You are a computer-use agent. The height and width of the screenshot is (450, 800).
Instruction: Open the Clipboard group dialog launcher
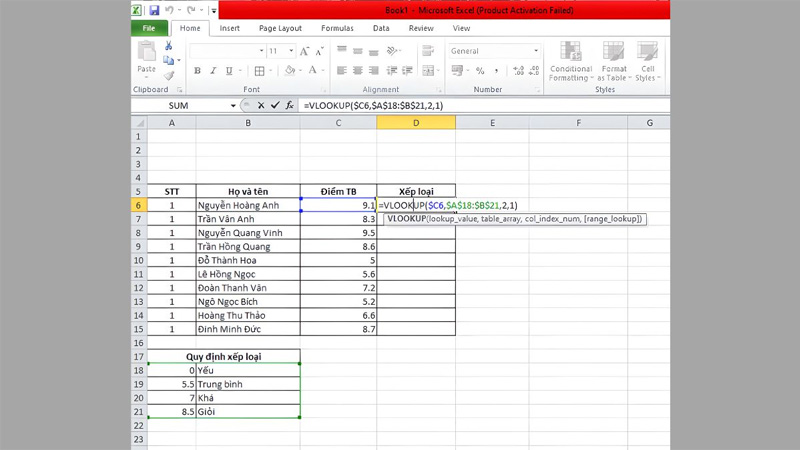pos(180,90)
